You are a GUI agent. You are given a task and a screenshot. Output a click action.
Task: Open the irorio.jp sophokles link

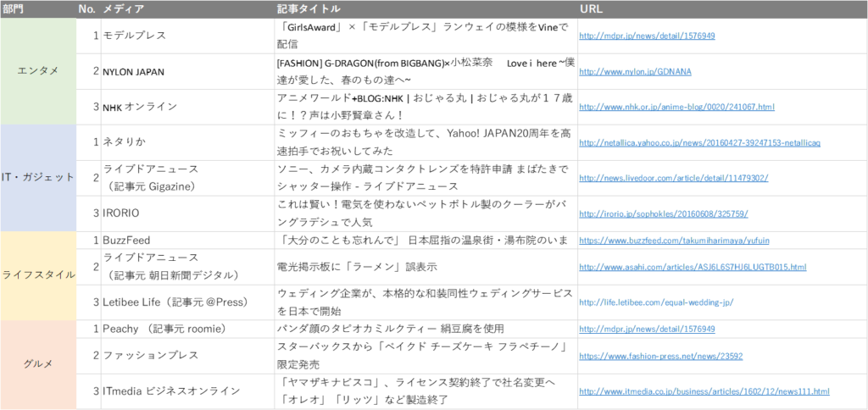tap(664, 213)
